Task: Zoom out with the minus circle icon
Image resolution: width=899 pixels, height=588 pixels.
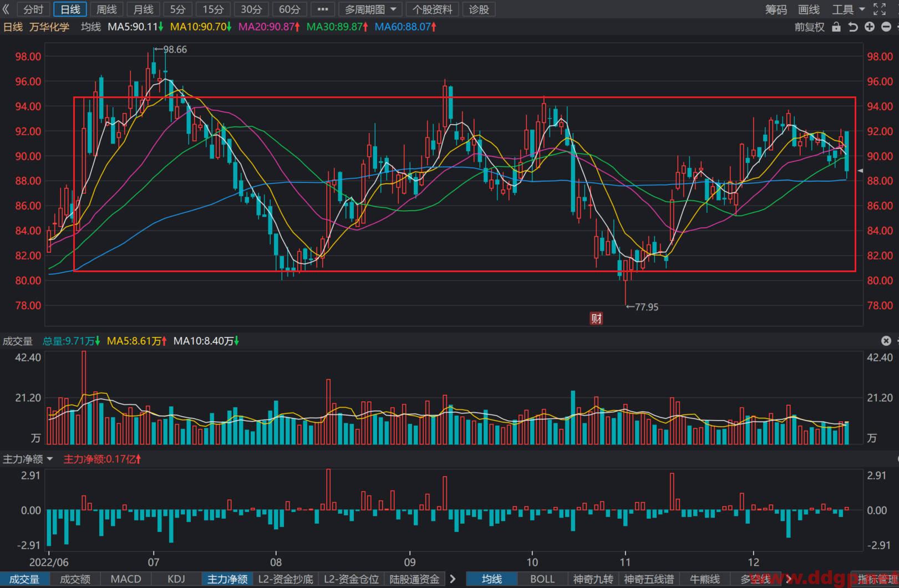Action: coord(886,27)
